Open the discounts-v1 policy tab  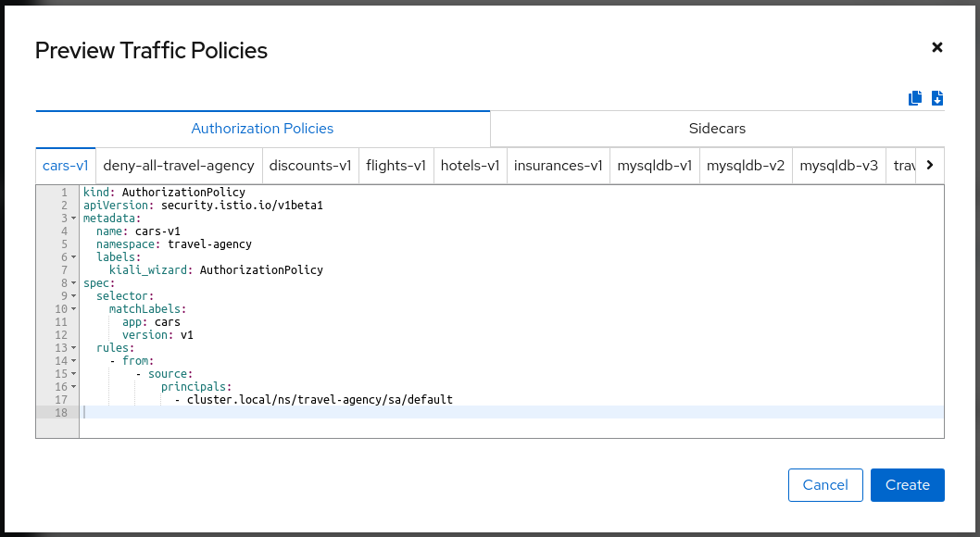tap(310, 166)
